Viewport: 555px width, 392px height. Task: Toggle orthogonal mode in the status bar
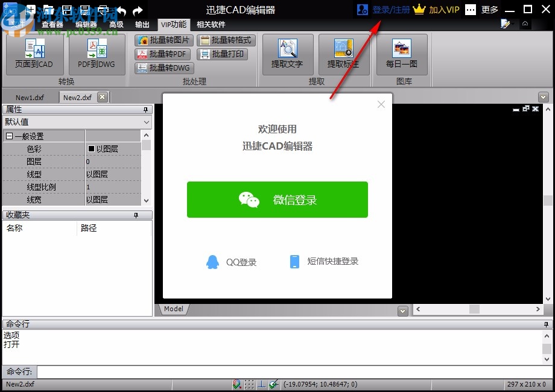click(261, 384)
